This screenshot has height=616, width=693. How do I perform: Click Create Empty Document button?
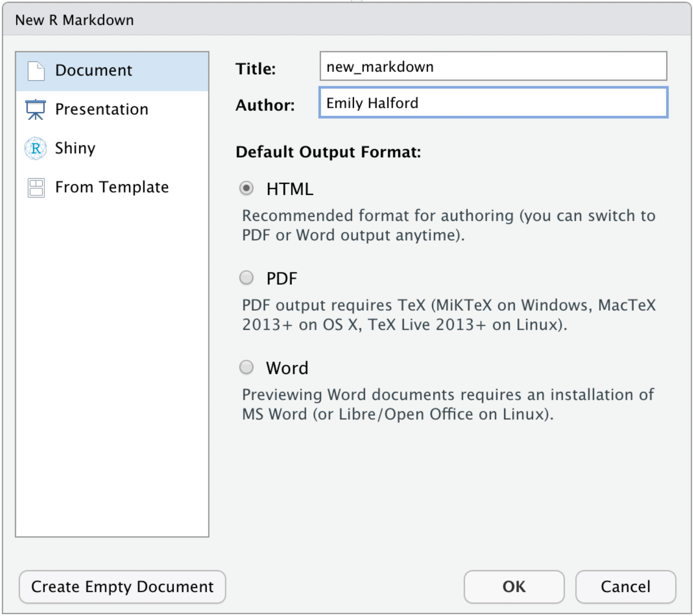(122, 587)
